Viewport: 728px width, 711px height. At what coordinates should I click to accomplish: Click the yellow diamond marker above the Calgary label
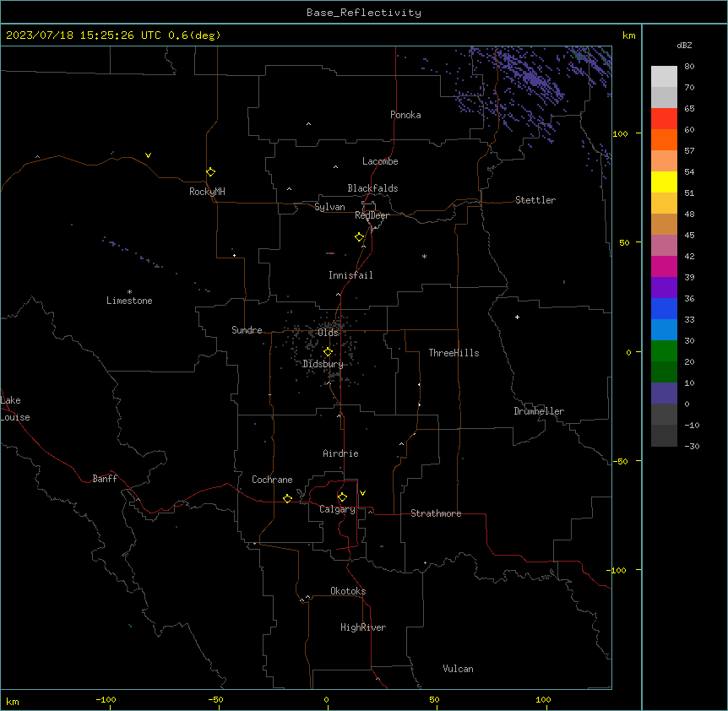click(342, 497)
